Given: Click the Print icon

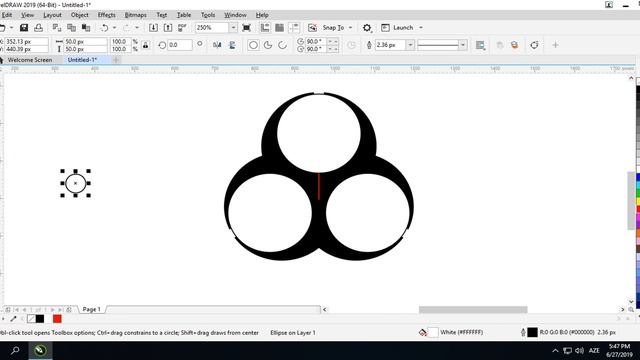Looking at the screenshot, I should tap(38, 28).
